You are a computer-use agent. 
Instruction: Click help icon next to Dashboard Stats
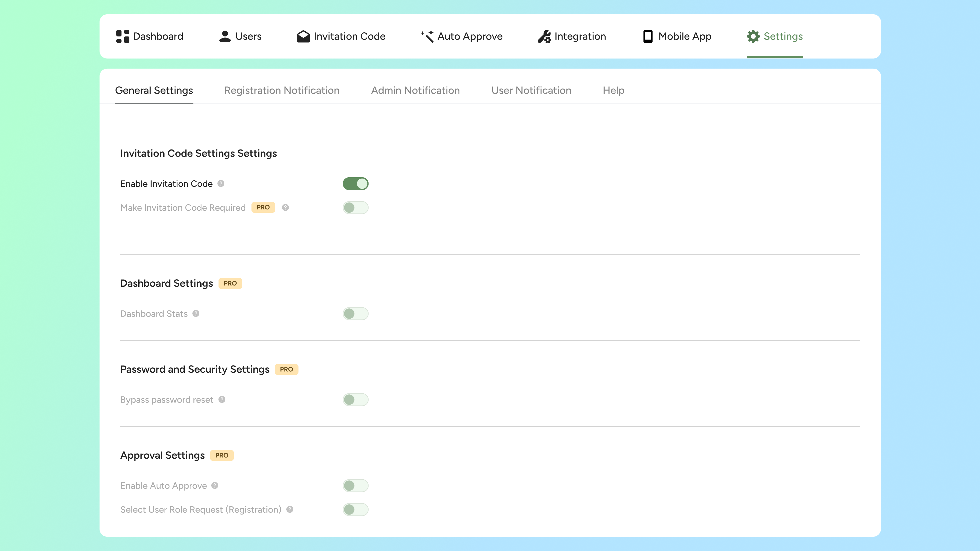pyautogui.click(x=196, y=314)
